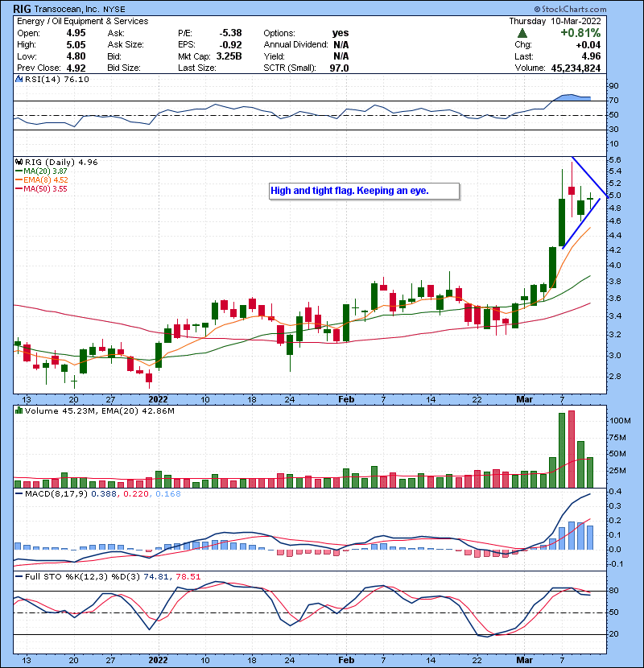This screenshot has width=644, height=668.
Task: Click the Energy / Oil Equipment & Services label
Action: click(83, 21)
